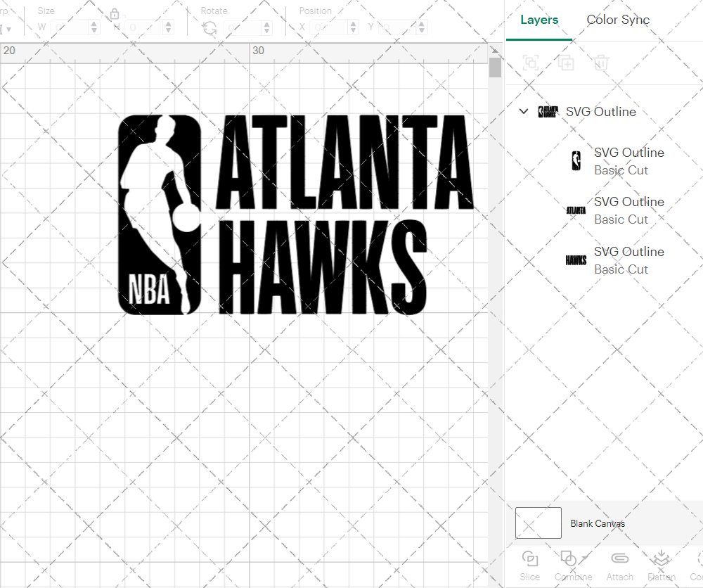
Task: Click the Blank Canvas color swatch
Action: (538, 523)
